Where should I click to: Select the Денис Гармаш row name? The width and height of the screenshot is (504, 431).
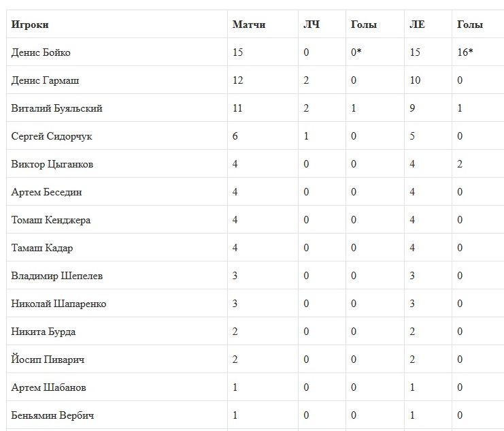[45, 80]
